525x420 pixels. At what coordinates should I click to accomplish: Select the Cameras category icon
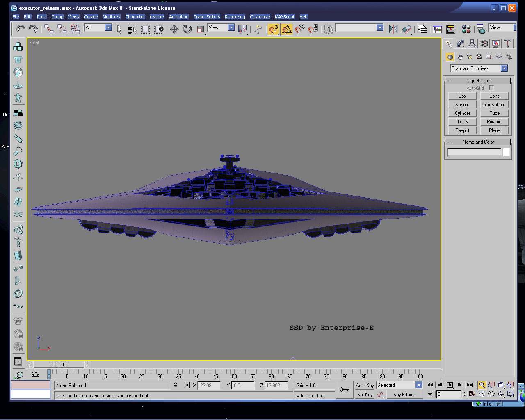(x=479, y=57)
